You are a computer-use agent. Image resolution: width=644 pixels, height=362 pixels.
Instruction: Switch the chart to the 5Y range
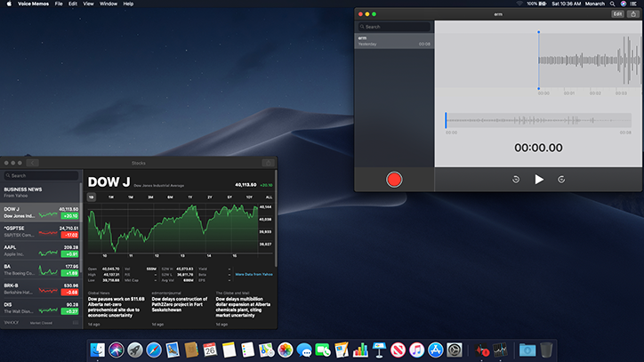click(x=229, y=197)
